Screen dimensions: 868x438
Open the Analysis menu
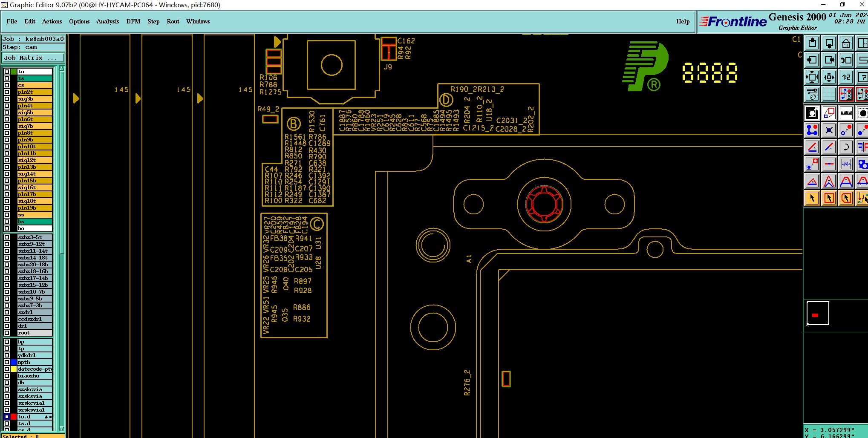point(108,21)
